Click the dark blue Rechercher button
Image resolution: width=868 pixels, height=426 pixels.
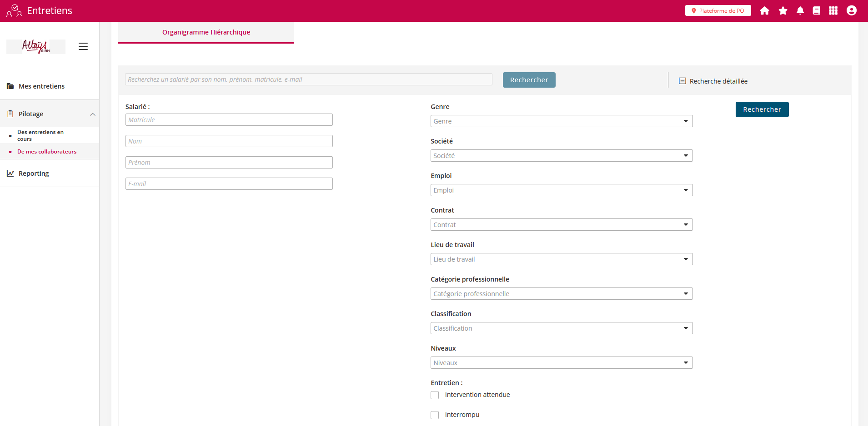click(x=762, y=109)
